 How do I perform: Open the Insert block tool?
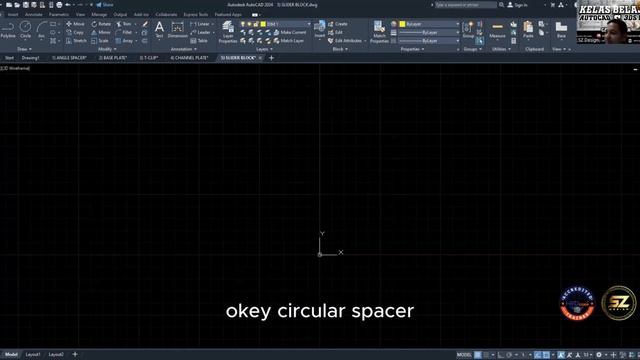(320, 29)
